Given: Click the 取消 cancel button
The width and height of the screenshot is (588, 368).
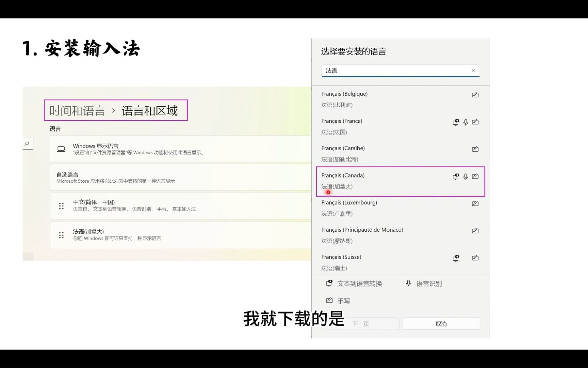Looking at the screenshot, I should pyautogui.click(x=441, y=324).
